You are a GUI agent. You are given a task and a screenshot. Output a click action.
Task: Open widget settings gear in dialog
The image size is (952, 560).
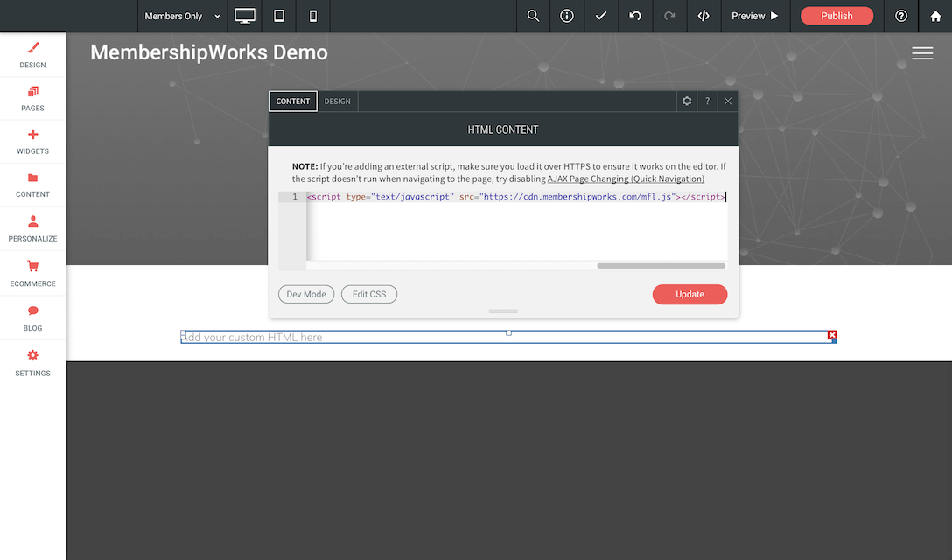(x=687, y=101)
